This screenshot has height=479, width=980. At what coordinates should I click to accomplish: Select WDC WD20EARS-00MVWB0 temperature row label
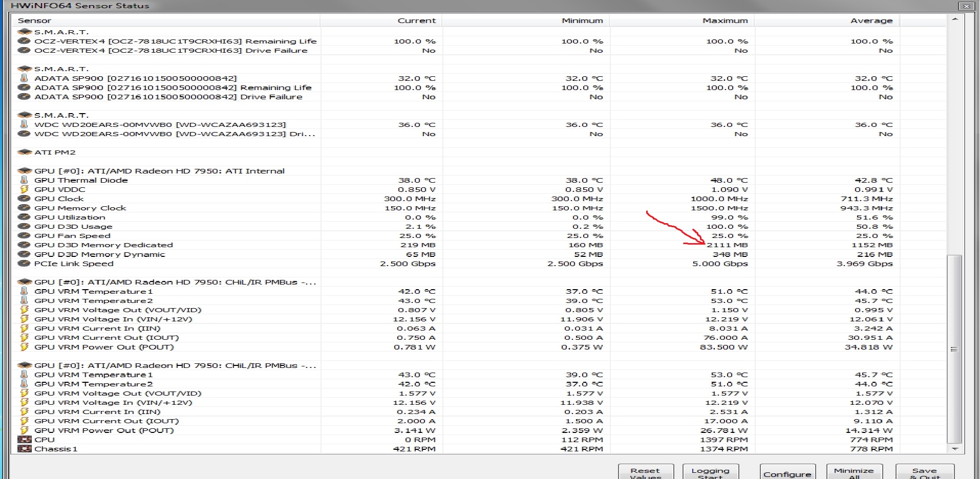(160, 124)
